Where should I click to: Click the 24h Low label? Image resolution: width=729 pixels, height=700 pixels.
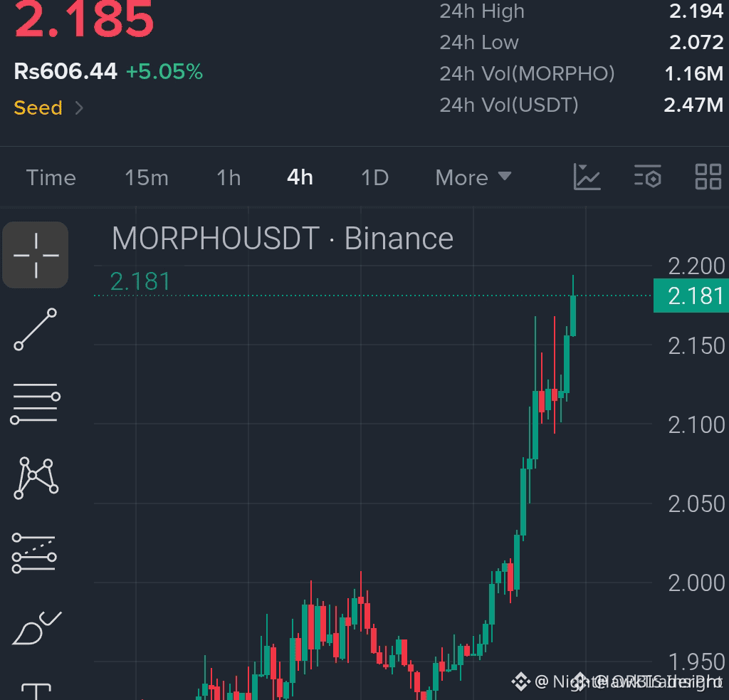tap(479, 42)
